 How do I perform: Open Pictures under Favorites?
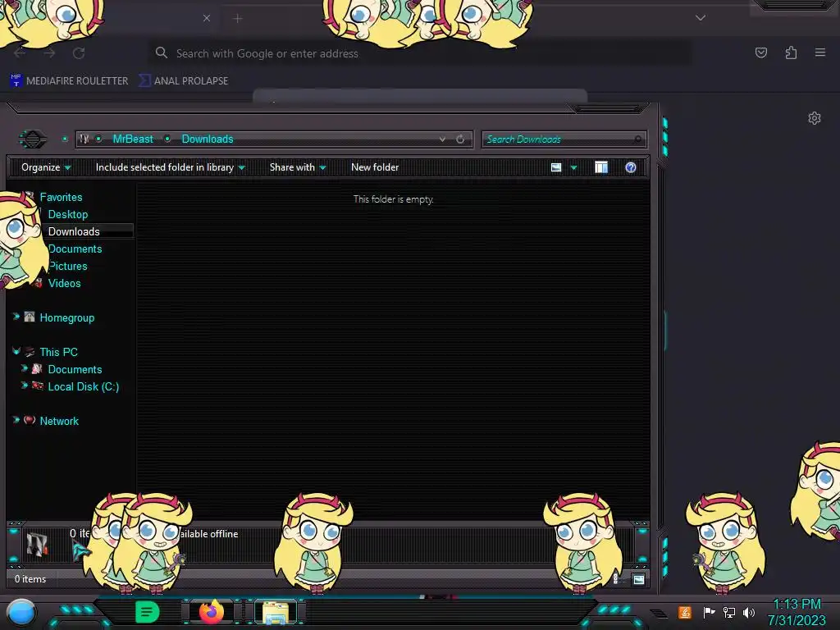point(68,266)
